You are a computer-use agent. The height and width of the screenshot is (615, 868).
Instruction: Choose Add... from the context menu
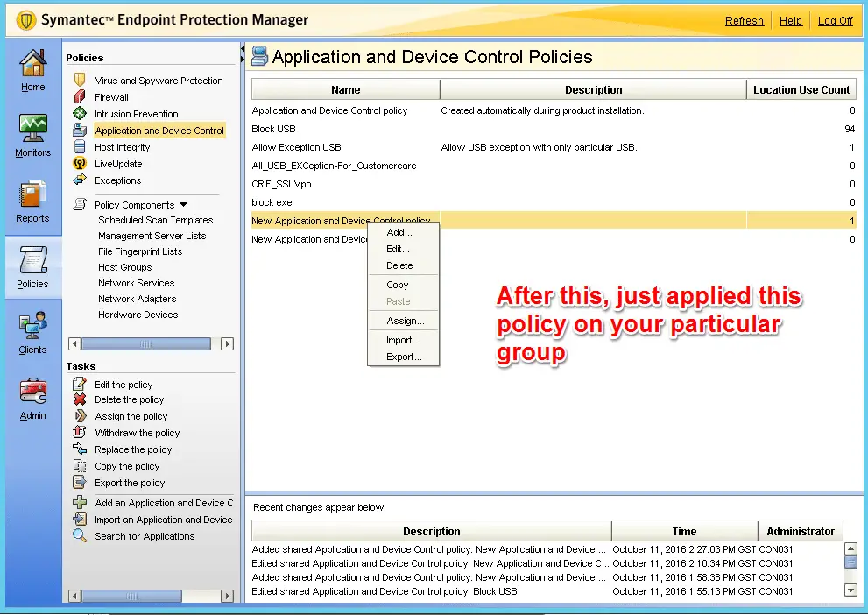pyautogui.click(x=403, y=232)
